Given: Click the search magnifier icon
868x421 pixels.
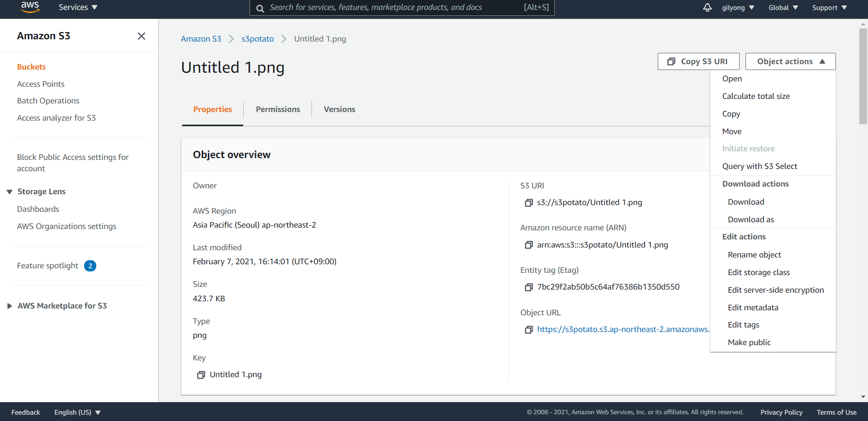Looking at the screenshot, I should click(x=260, y=8).
